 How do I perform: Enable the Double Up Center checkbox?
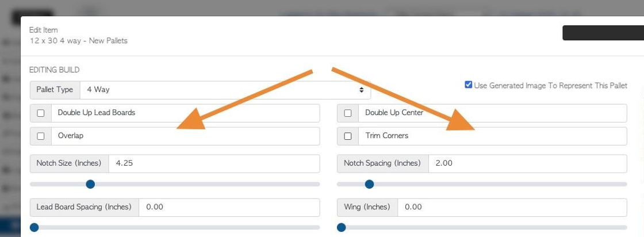348,113
